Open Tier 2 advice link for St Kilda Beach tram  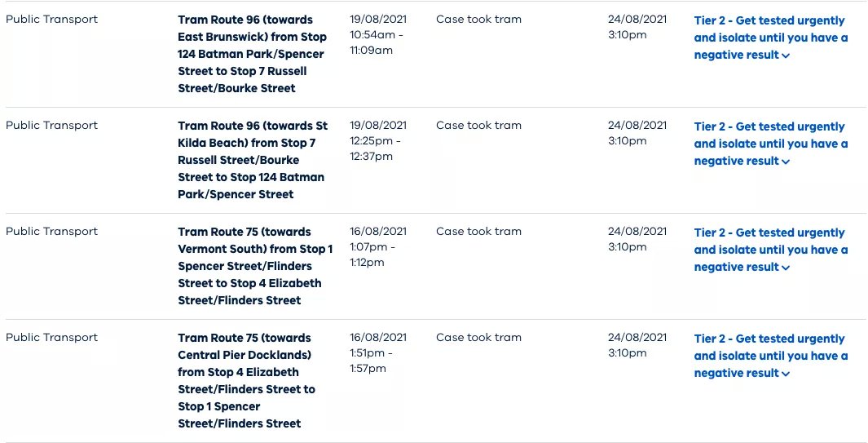click(x=770, y=144)
